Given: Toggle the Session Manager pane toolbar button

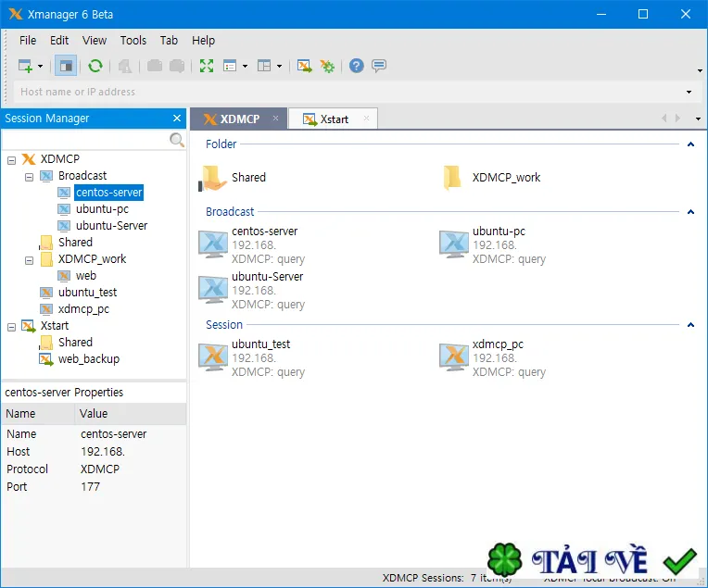Looking at the screenshot, I should pyautogui.click(x=66, y=66).
